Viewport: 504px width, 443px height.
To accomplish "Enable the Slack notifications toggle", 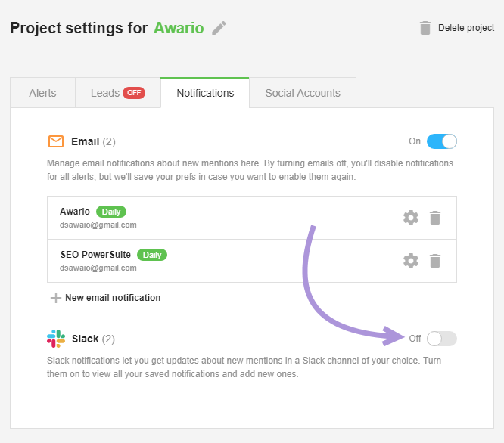I will coord(442,339).
